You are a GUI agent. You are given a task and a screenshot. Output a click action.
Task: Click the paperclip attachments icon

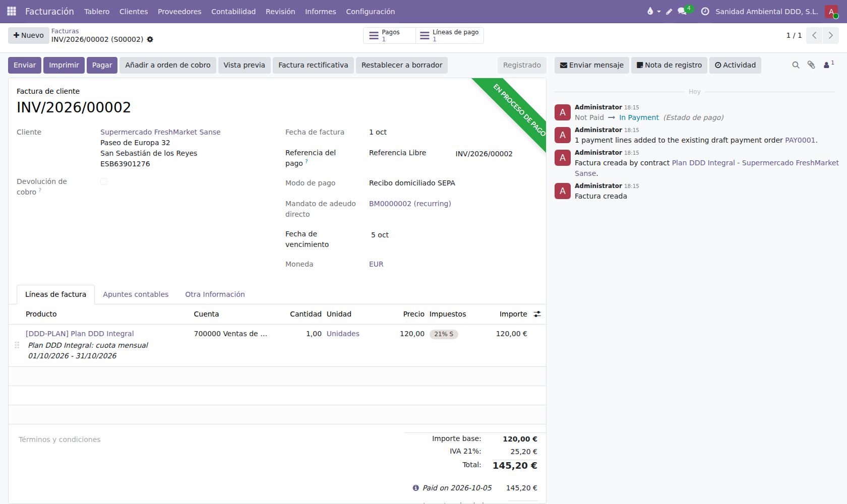[x=811, y=65]
